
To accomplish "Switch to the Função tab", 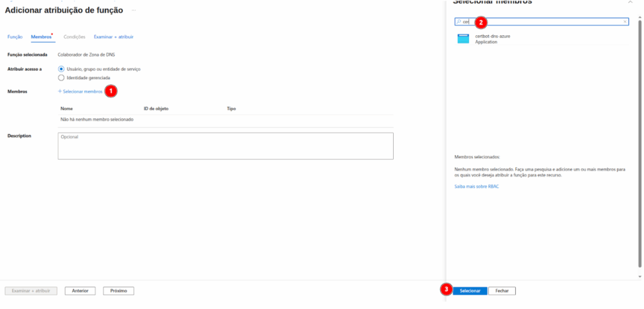I will (15, 37).
